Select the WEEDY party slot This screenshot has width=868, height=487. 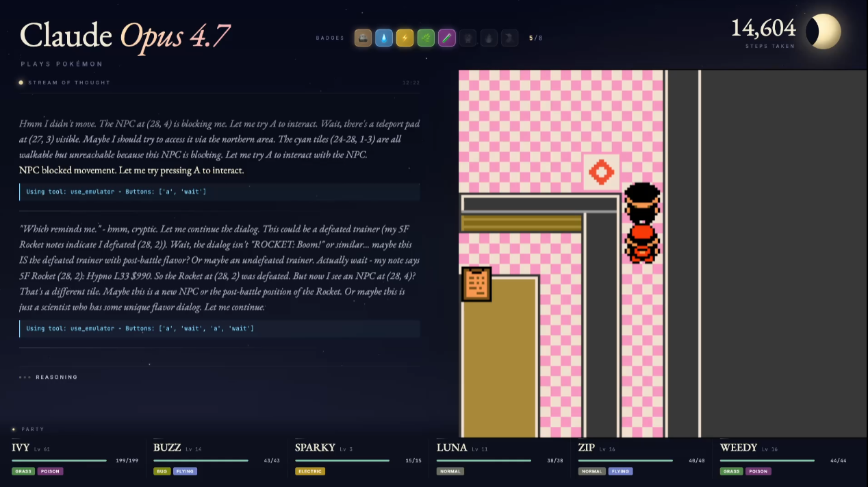[x=784, y=458]
